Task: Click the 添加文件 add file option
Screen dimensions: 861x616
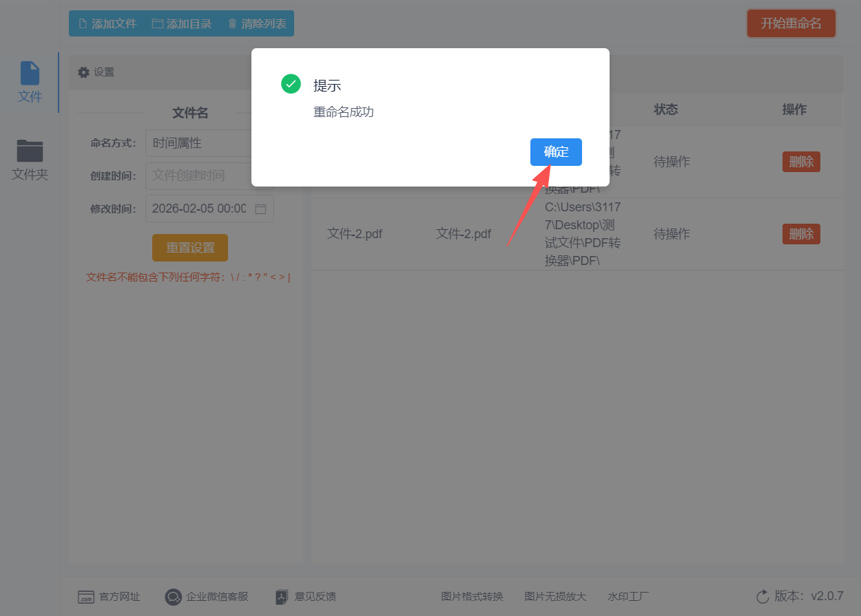Action: coord(107,23)
